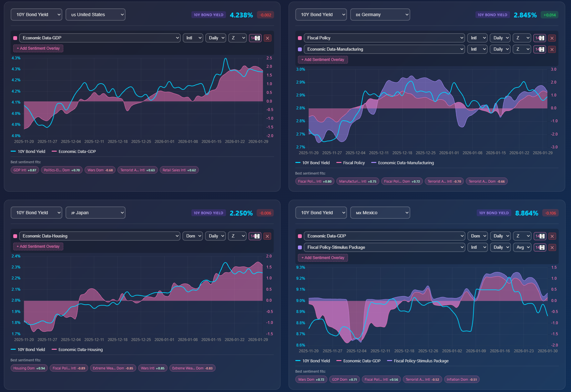571x392 pixels.
Task: Open the Daily frequency dropdown in Germany panel
Action: pos(500,38)
